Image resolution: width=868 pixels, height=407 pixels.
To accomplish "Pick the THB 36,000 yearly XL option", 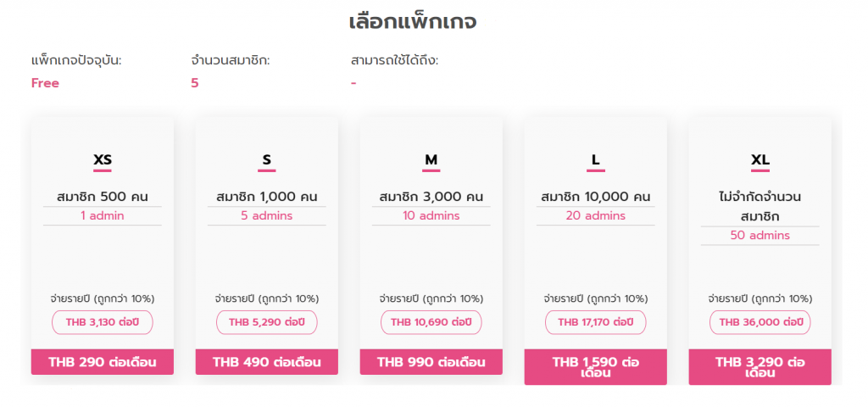I will [760, 322].
